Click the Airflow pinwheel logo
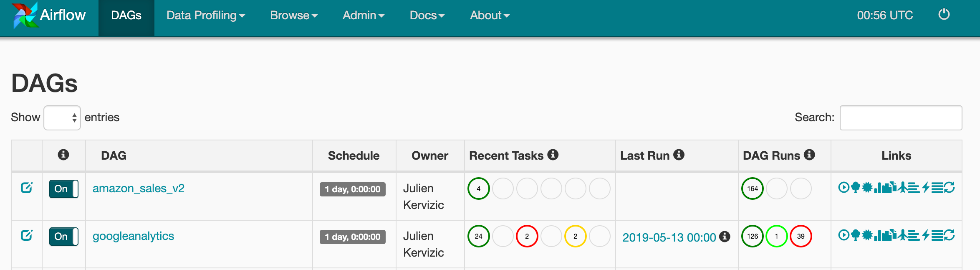The height and width of the screenshot is (270, 980). pos(25,15)
